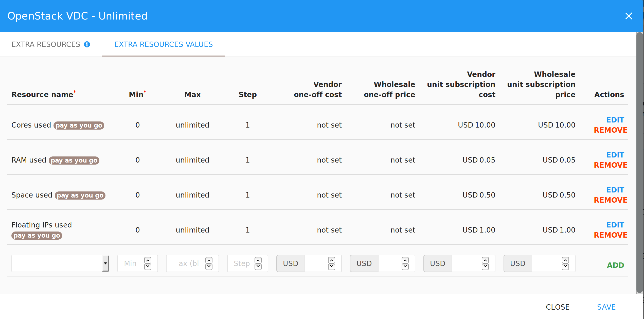Remove the RAM used resource
Viewport: 644px width, 319px height.
click(611, 165)
